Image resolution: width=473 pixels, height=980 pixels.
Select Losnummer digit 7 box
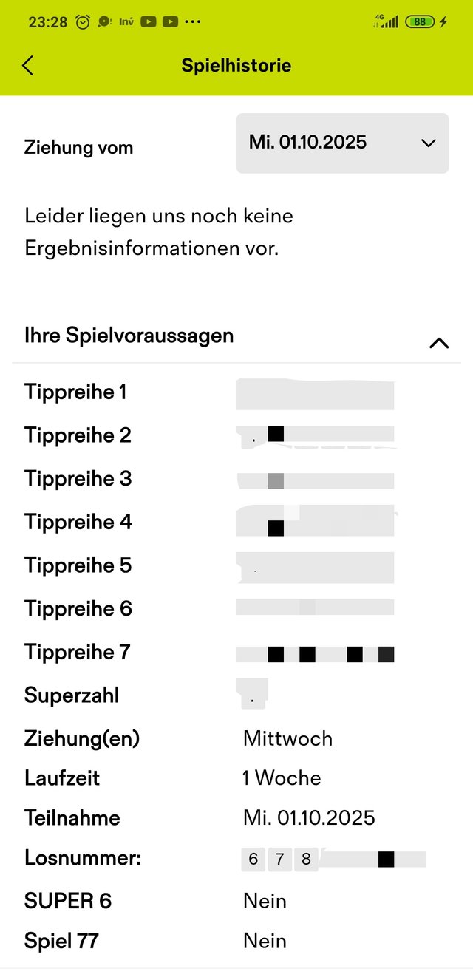coord(279,859)
